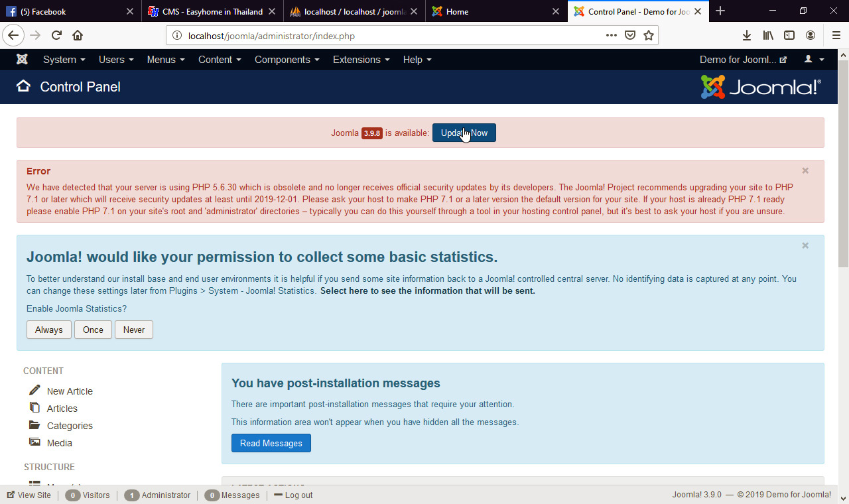Dismiss the PHP obsolete error message

click(805, 170)
